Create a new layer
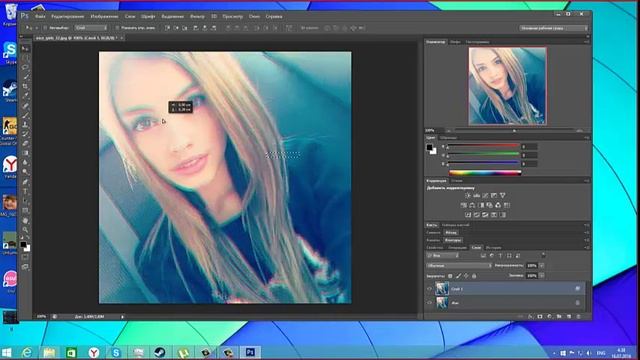This screenshot has width=640, height=360. pos(569,317)
